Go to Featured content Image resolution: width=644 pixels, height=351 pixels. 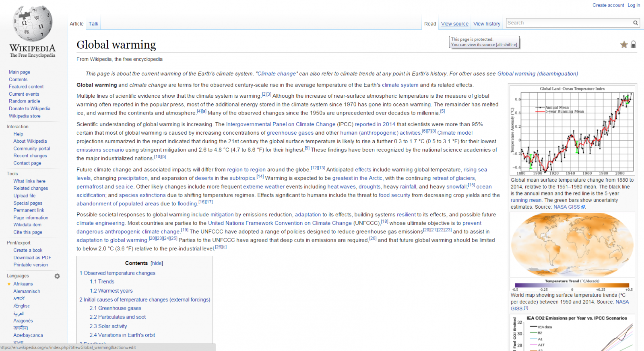pos(26,87)
